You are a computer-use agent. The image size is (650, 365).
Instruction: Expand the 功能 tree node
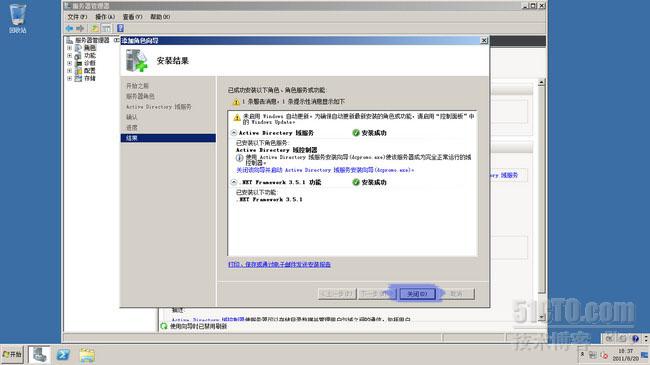point(70,56)
